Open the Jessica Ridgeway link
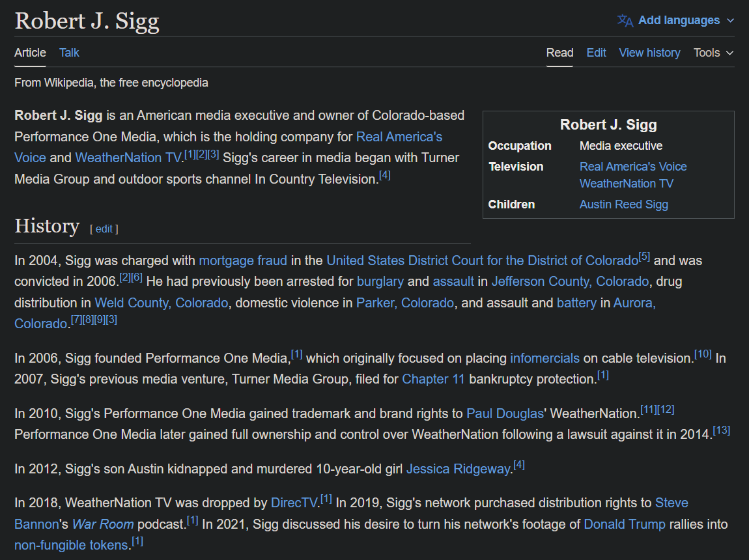The height and width of the screenshot is (560, 749). [x=458, y=469]
